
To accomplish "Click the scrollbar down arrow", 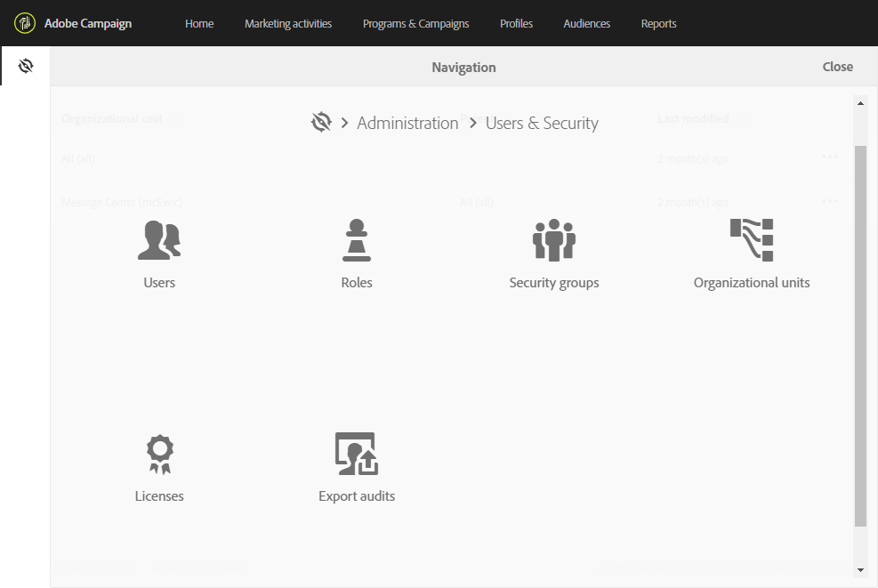I will (860, 570).
